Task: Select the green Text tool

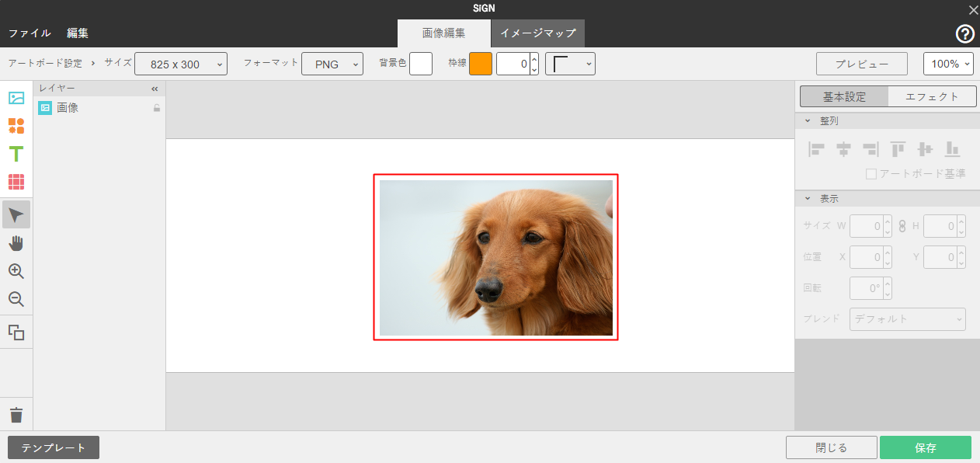Action: click(16, 154)
